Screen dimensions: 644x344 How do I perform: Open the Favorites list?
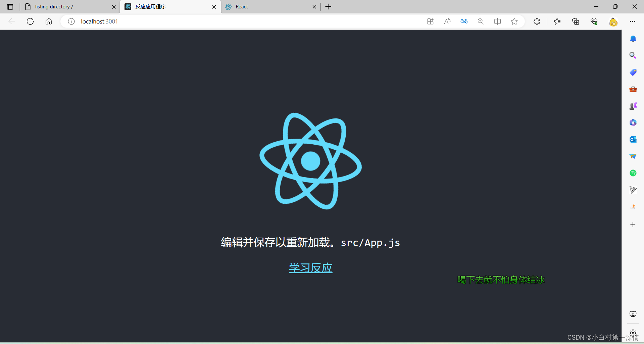point(557,21)
